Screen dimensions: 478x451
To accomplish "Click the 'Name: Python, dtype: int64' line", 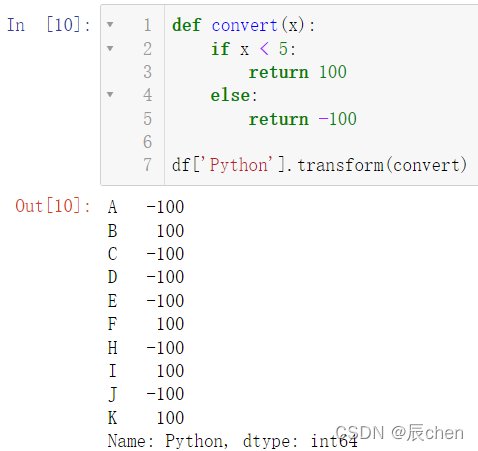I will tap(233, 441).
